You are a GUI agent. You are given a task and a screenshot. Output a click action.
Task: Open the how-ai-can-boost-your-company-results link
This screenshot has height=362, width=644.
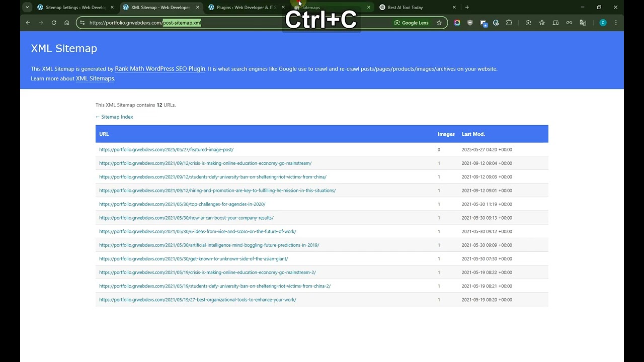pos(186,218)
